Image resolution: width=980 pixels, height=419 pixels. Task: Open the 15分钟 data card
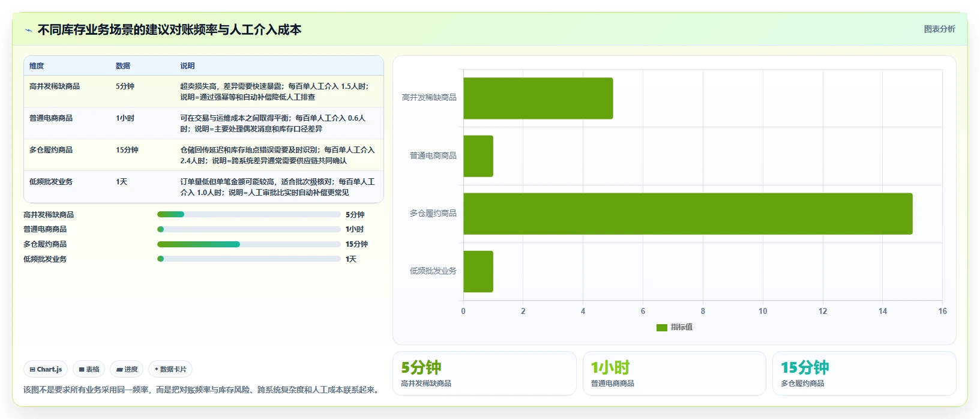pos(864,373)
